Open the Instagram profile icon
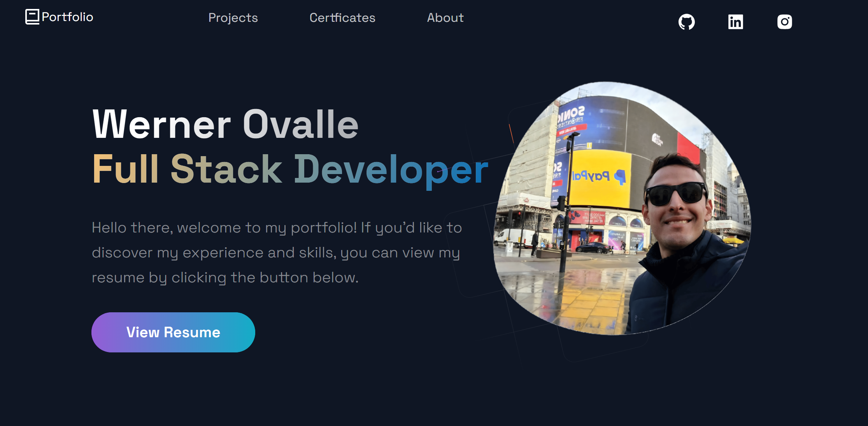The width and height of the screenshot is (868, 426). [784, 22]
